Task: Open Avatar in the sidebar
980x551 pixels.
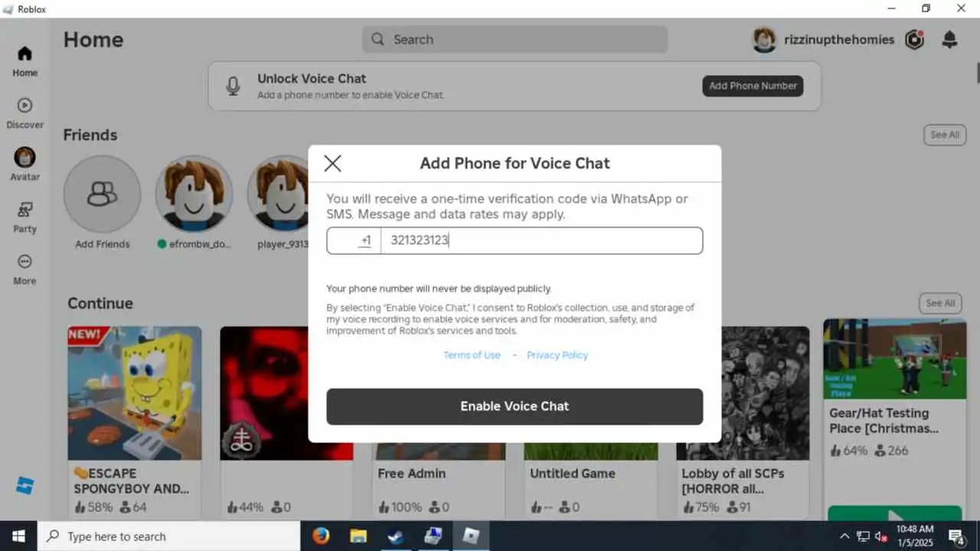Action: pos(24,165)
